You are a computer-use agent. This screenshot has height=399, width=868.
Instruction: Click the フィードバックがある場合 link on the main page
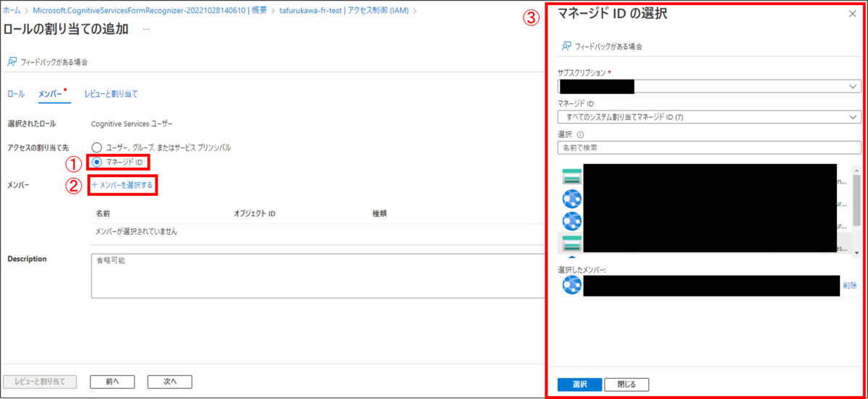pyautogui.click(x=54, y=63)
